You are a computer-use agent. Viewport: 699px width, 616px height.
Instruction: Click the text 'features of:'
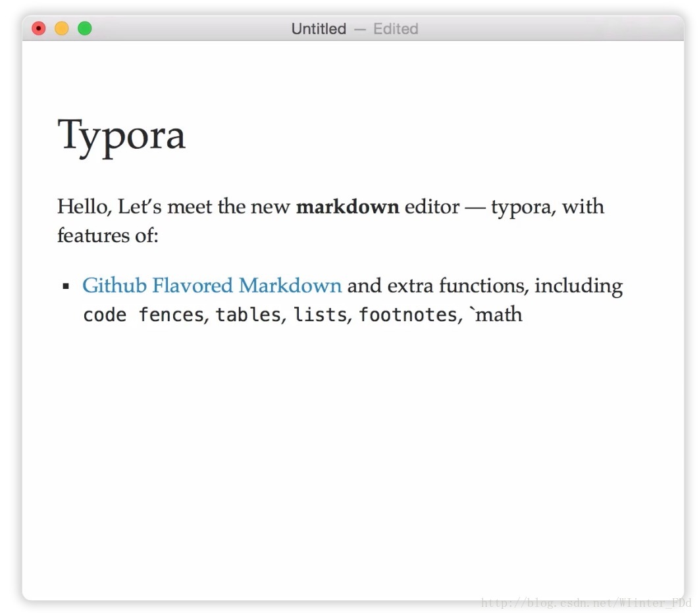click(108, 236)
